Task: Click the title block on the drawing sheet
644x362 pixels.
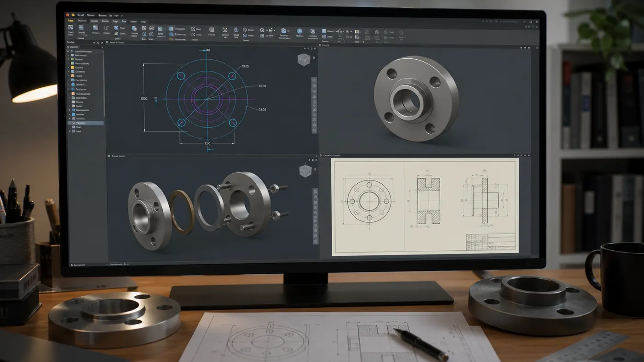Action: [x=491, y=242]
